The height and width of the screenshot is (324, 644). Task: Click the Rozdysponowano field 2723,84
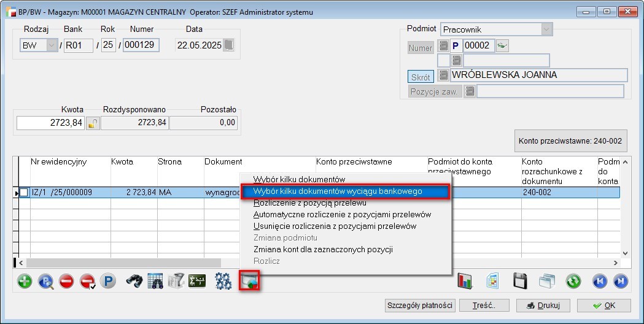pyautogui.click(x=134, y=123)
